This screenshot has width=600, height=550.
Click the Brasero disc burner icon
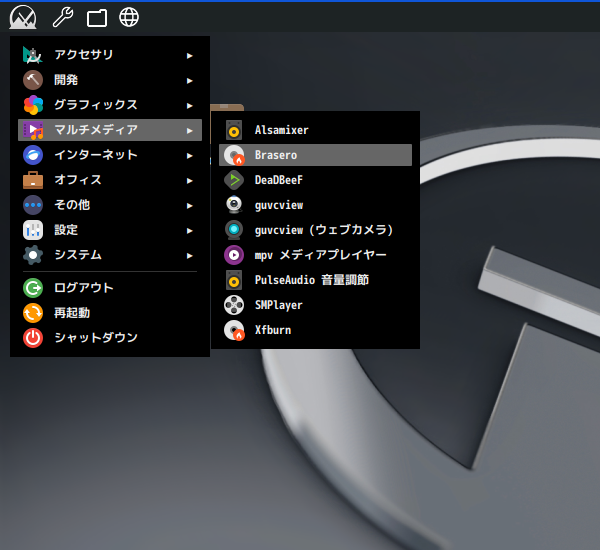[234, 155]
